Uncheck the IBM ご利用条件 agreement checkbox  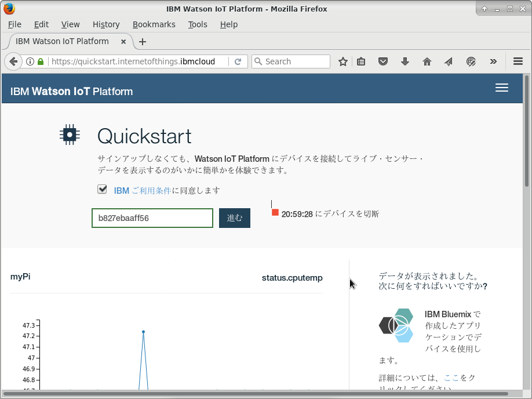click(102, 189)
